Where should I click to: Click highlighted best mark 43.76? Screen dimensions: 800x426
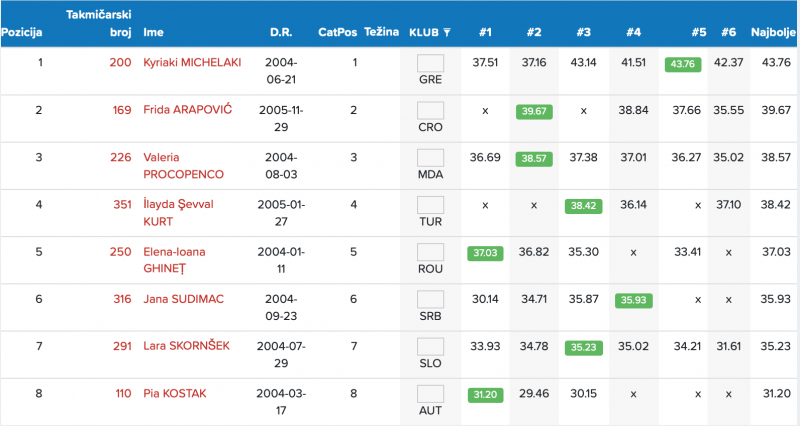click(x=682, y=63)
